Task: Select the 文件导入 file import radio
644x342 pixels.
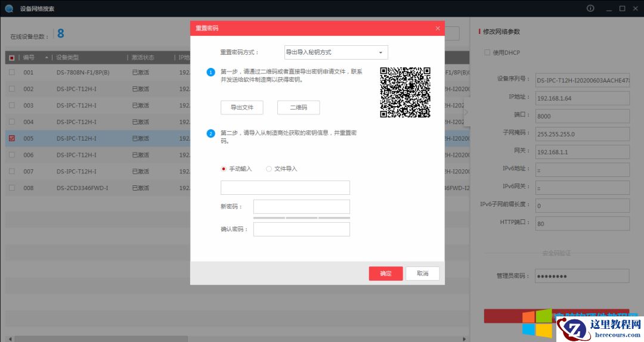Action: (x=268, y=169)
